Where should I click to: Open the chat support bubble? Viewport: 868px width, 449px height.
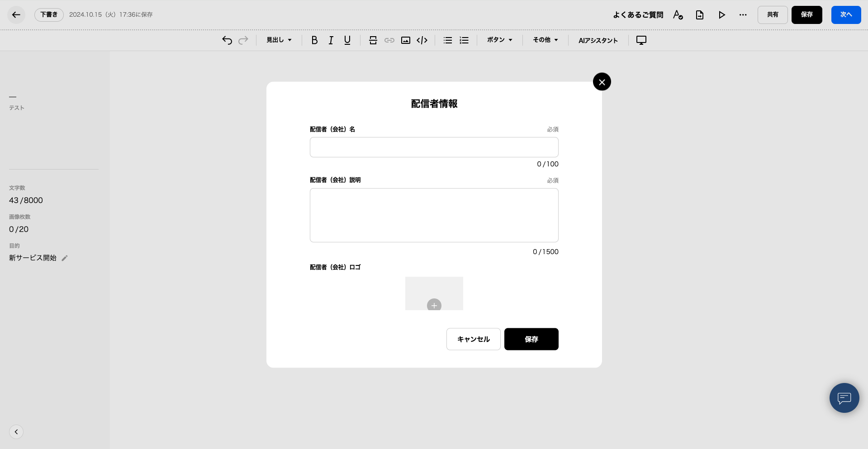[844, 398]
